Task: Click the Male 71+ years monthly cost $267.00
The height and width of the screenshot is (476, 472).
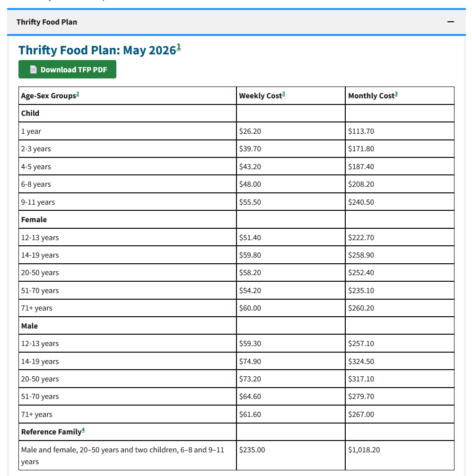Action: point(361,415)
